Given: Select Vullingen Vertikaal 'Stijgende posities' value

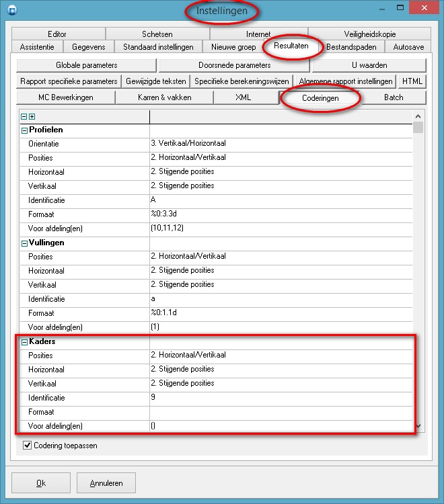Looking at the screenshot, I should pos(281,285).
